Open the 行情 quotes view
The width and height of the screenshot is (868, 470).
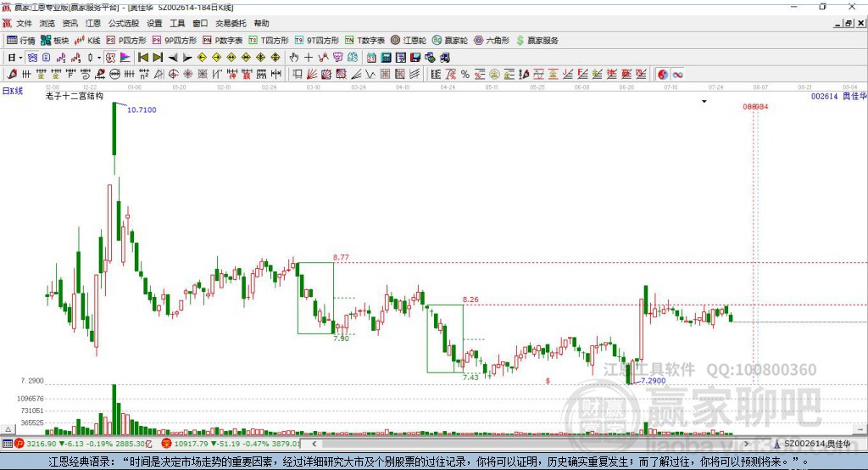point(20,41)
